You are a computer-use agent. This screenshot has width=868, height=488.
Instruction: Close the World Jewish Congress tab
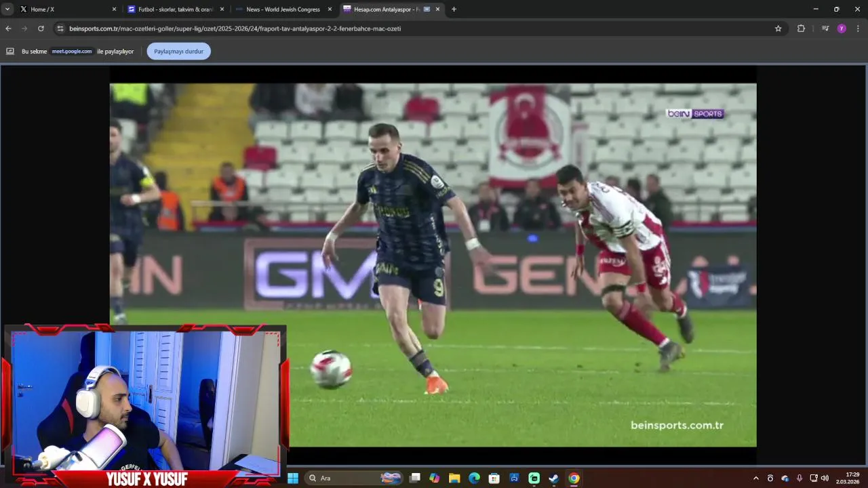[330, 9]
